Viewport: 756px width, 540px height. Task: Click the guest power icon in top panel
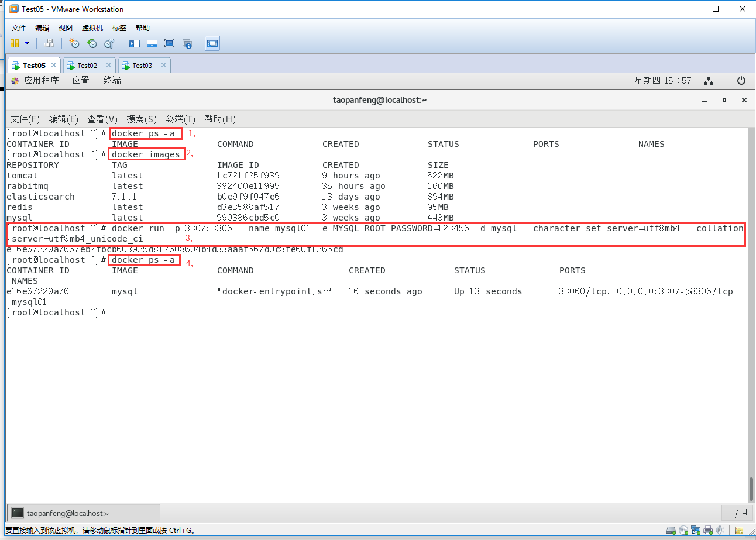pyautogui.click(x=741, y=81)
